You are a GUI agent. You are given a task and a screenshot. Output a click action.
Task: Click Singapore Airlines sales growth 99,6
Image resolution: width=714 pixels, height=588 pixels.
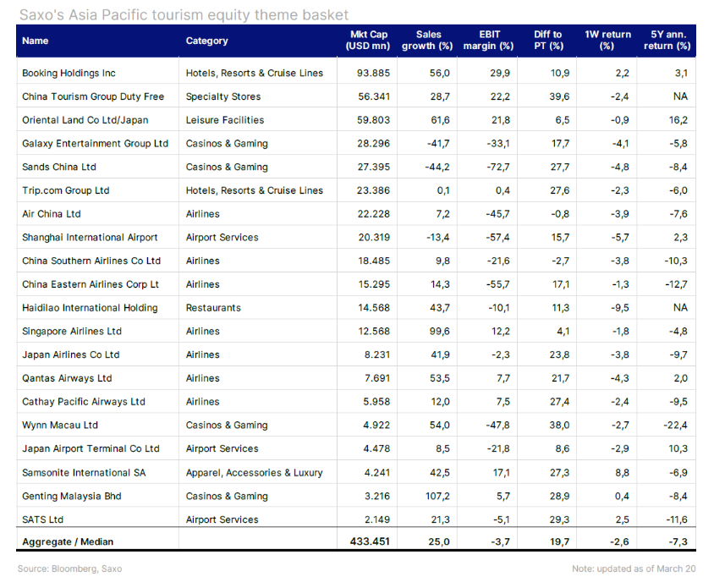coord(439,331)
